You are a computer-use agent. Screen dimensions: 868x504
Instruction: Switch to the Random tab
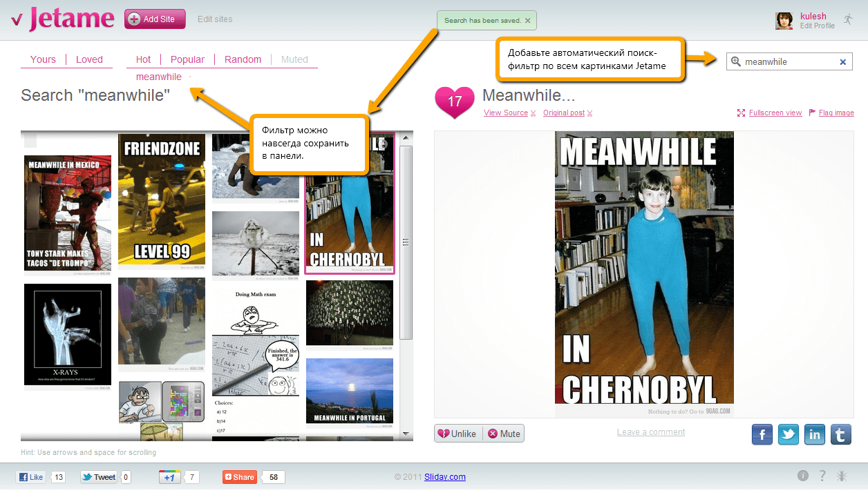coord(243,59)
